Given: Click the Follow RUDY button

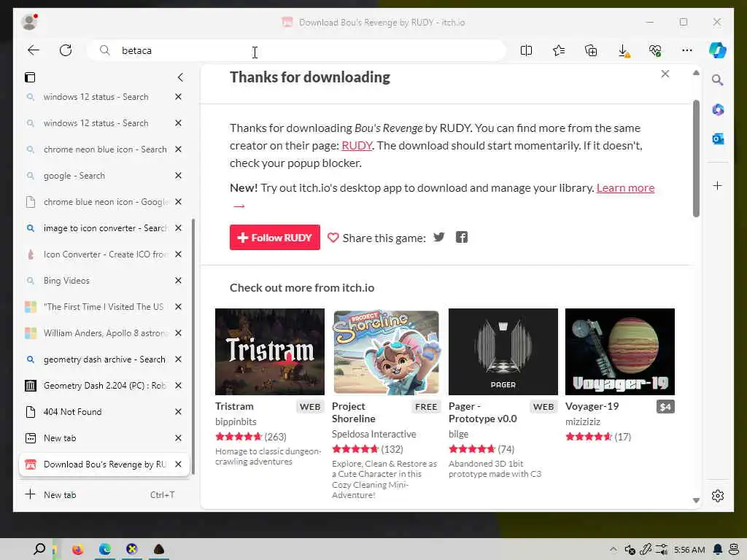Looking at the screenshot, I should coord(275,237).
